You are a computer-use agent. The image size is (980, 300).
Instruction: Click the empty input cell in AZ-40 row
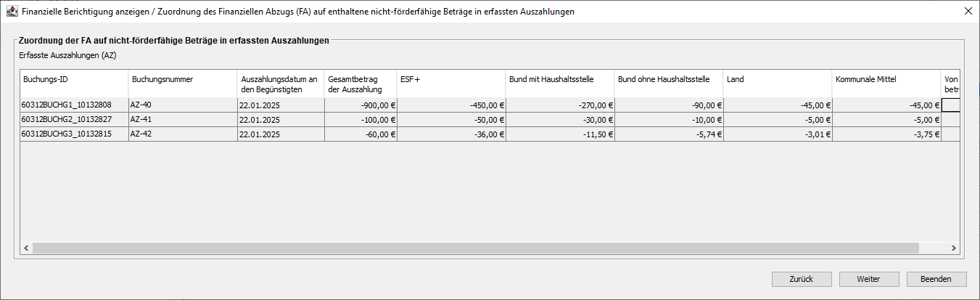[x=950, y=105]
